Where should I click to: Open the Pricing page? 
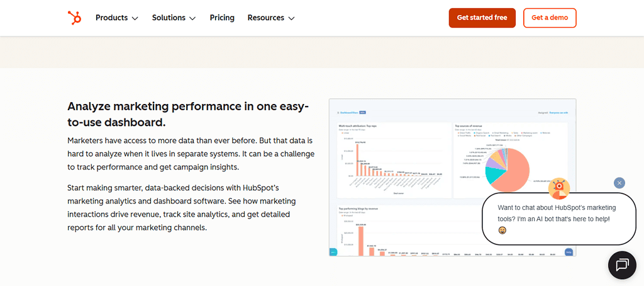(x=222, y=18)
